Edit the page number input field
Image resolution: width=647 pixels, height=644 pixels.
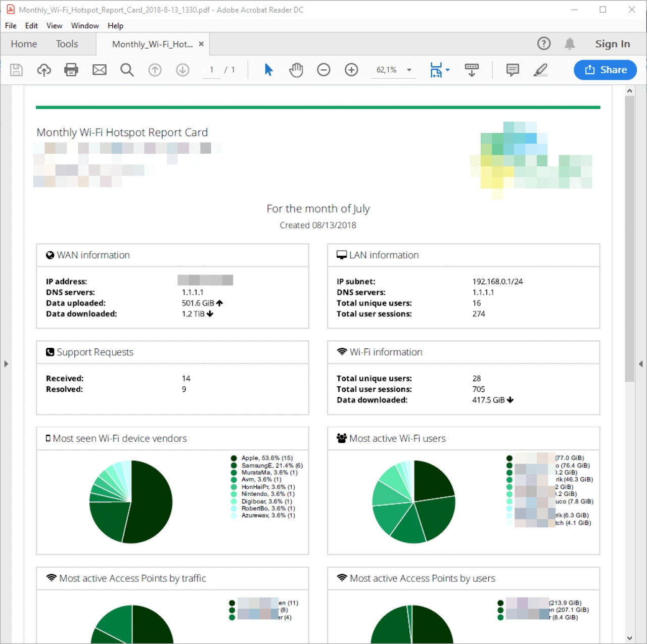point(211,70)
